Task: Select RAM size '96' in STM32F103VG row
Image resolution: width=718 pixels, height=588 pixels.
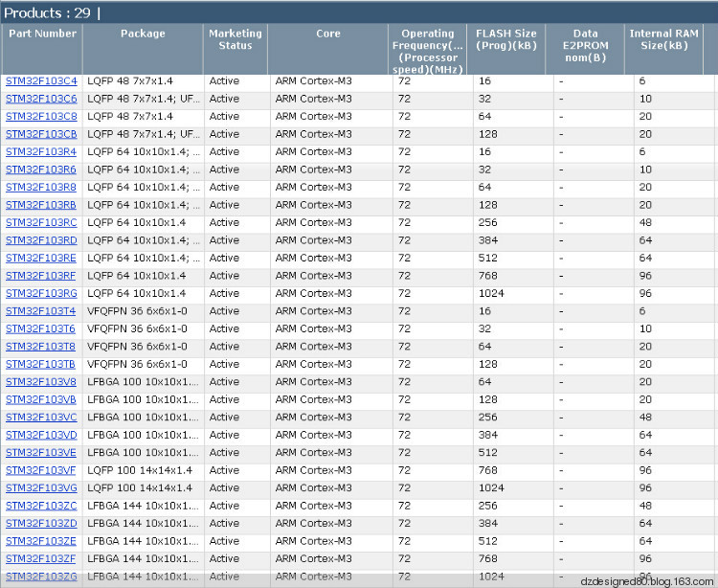Action: pos(645,488)
